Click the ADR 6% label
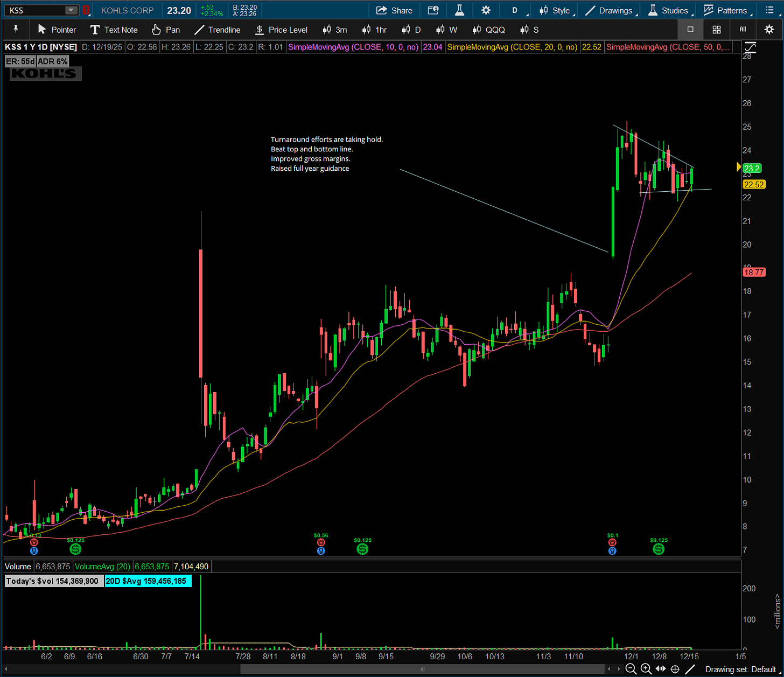This screenshot has width=784, height=677. coord(52,61)
